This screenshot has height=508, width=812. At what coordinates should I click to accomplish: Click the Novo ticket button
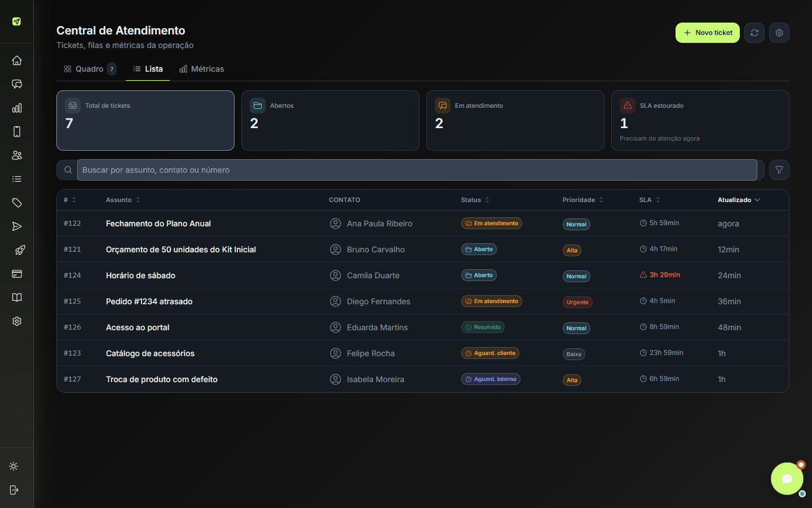[x=708, y=33]
